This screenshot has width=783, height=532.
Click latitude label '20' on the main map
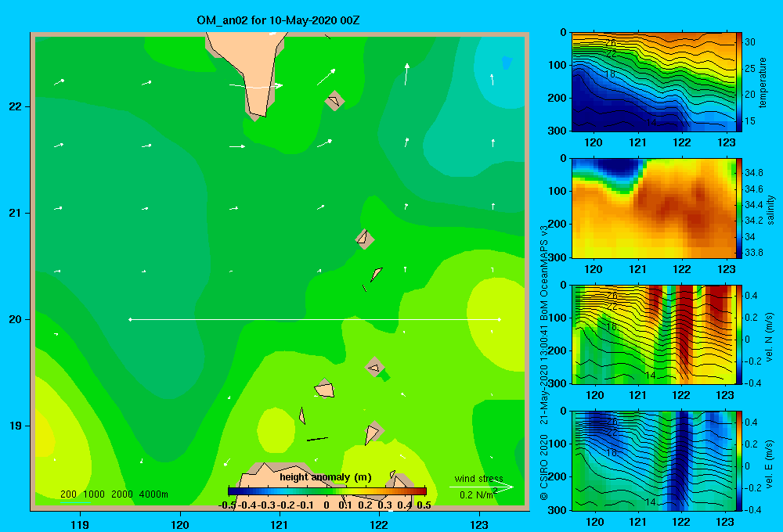tap(16, 319)
